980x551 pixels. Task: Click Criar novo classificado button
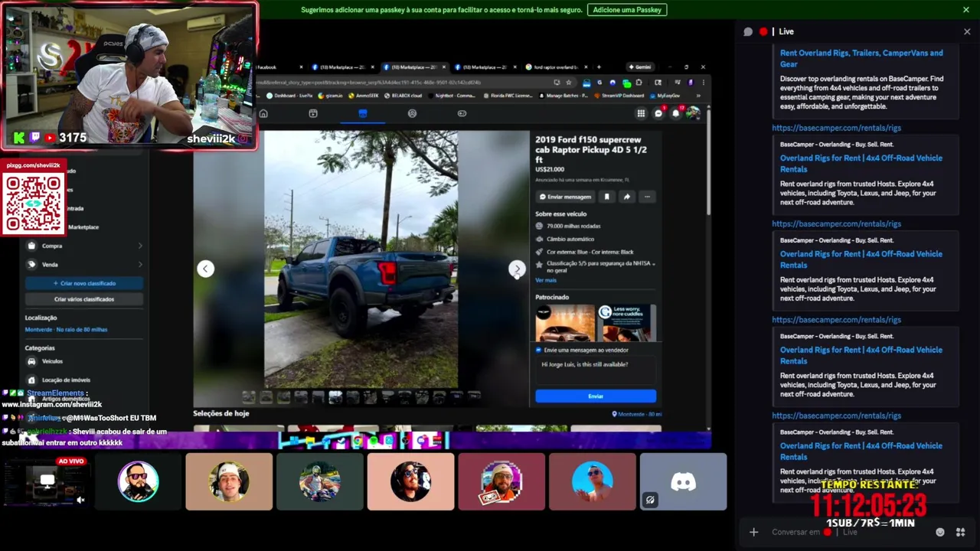pyautogui.click(x=84, y=283)
